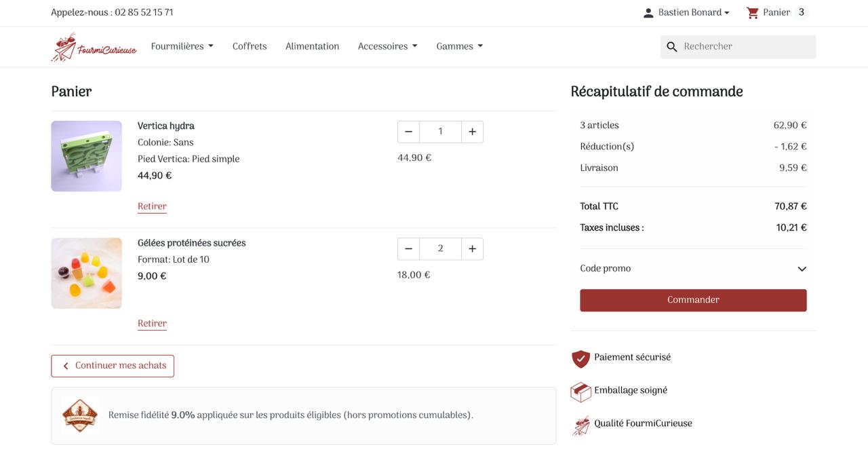Go to the Coffrets page
The height and width of the screenshot is (469, 868).
coord(250,46)
